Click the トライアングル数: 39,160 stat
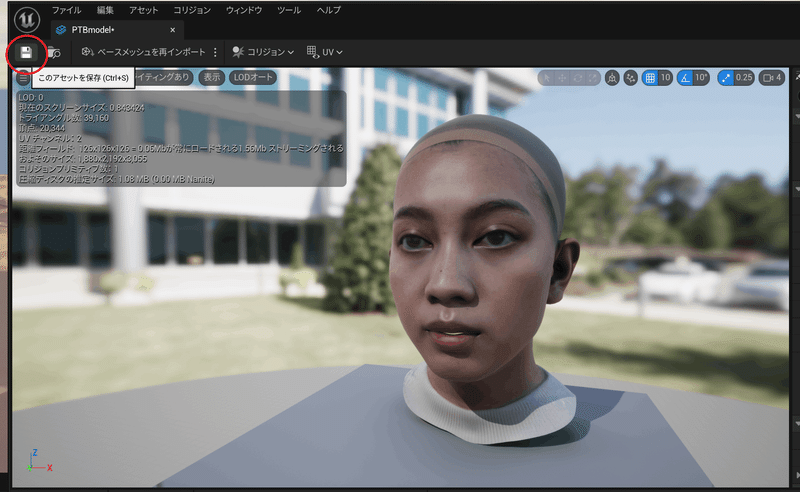800x492 pixels. tap(64, 118)
